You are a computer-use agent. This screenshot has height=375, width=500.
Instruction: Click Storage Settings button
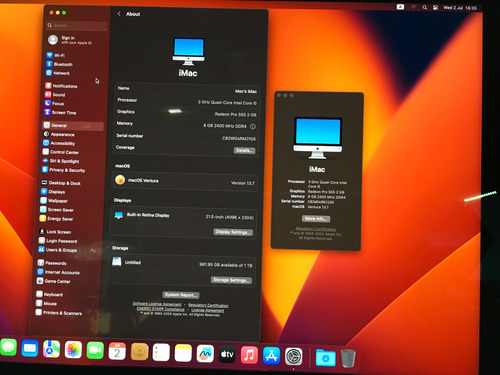231,280
